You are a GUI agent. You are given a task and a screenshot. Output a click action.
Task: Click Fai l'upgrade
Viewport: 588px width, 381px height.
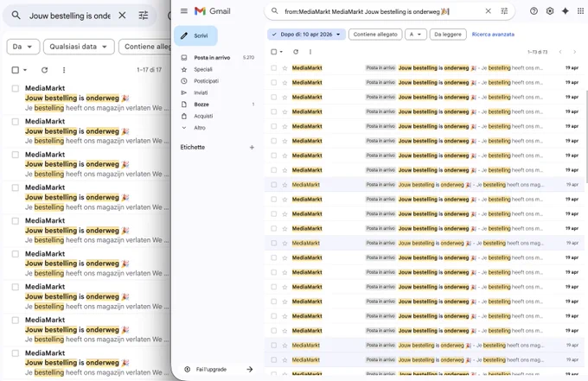(211, 370)
